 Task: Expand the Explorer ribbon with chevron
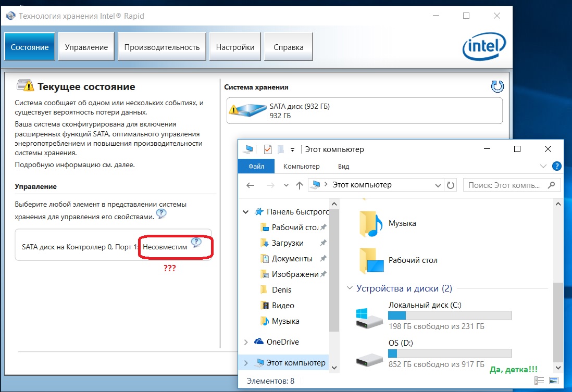(543, 166)
